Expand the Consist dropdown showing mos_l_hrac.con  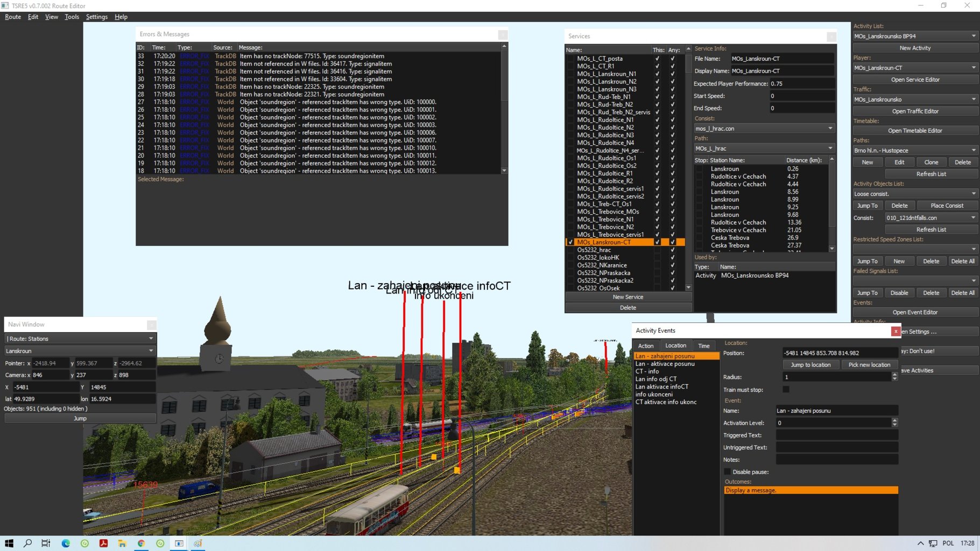point(830,129)
